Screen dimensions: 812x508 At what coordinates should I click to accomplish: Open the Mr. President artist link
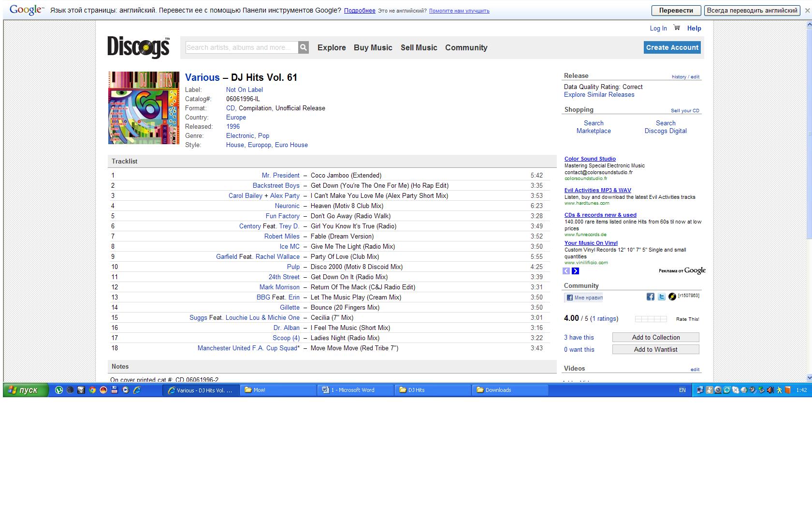click(280, 176)
